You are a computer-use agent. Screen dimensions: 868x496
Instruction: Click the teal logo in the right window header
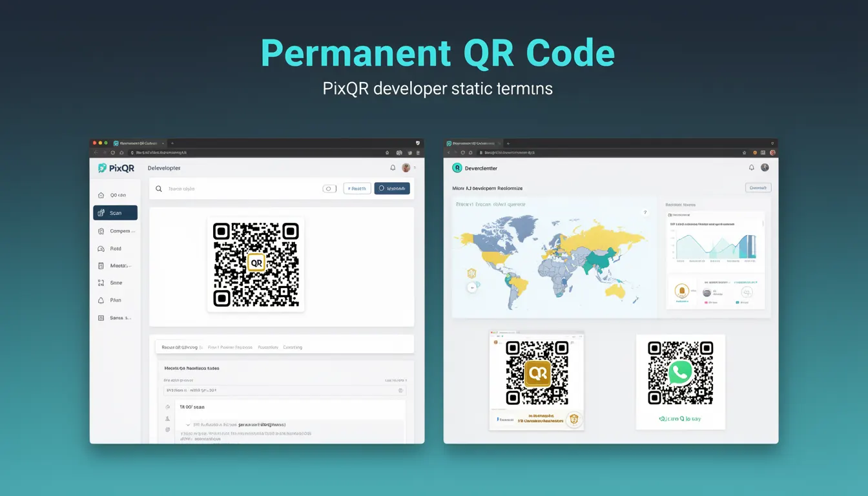pyautogui.click(x=457, y=167)
